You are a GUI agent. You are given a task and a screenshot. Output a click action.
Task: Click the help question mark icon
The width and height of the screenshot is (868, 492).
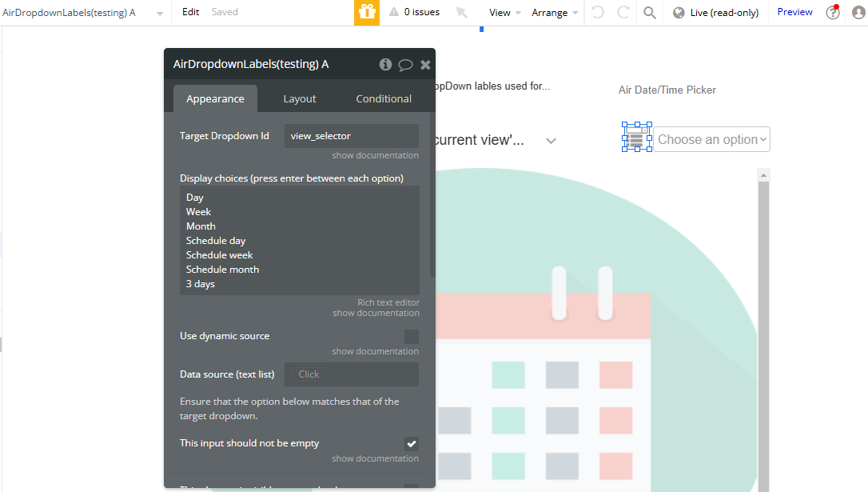pyautogui.click(x=833, y=13)
